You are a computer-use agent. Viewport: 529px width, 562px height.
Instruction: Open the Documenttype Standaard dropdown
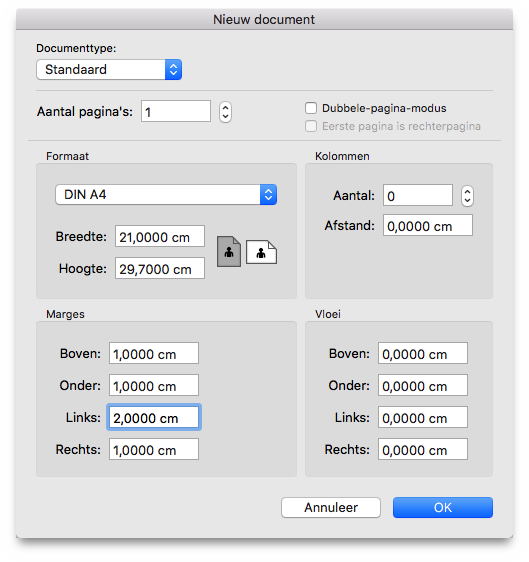pyautogui.click(x=109, y=70)
